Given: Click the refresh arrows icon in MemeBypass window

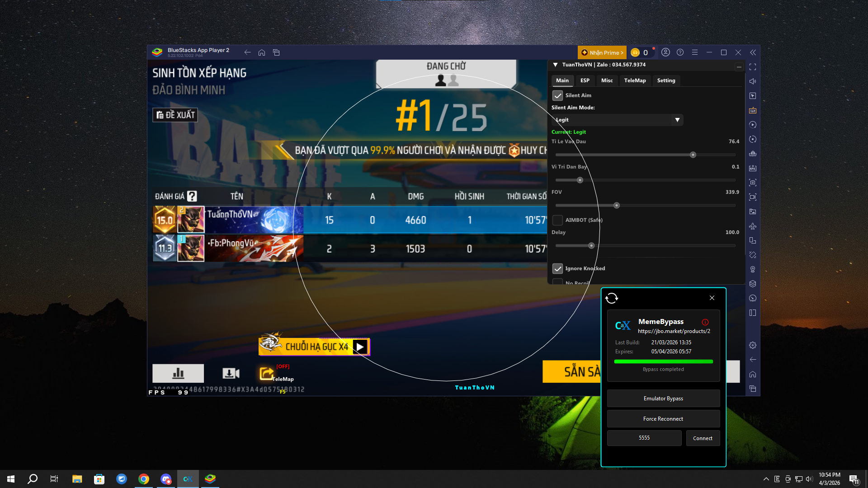Looking at the screenshot, I should coord(612,298).
